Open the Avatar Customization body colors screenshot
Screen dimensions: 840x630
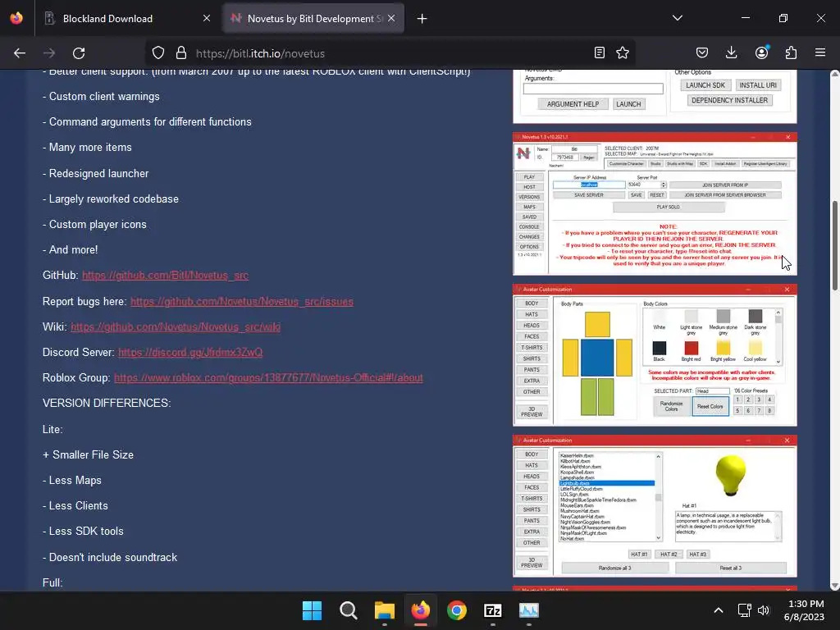tap(655, 355)
